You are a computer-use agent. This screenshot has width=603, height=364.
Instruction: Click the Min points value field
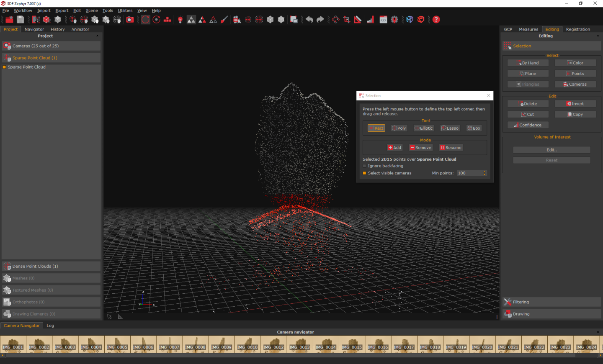(x=469, y=173)
